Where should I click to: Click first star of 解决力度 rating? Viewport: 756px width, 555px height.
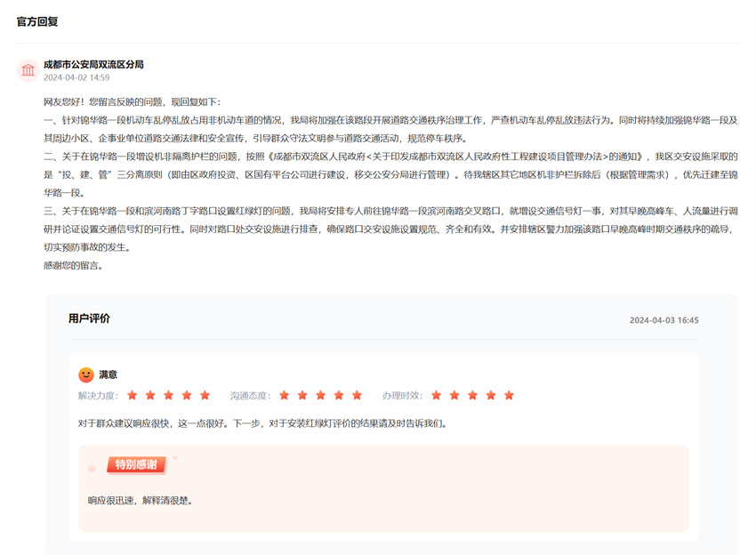pyautogui.click(x=132, y=395)
